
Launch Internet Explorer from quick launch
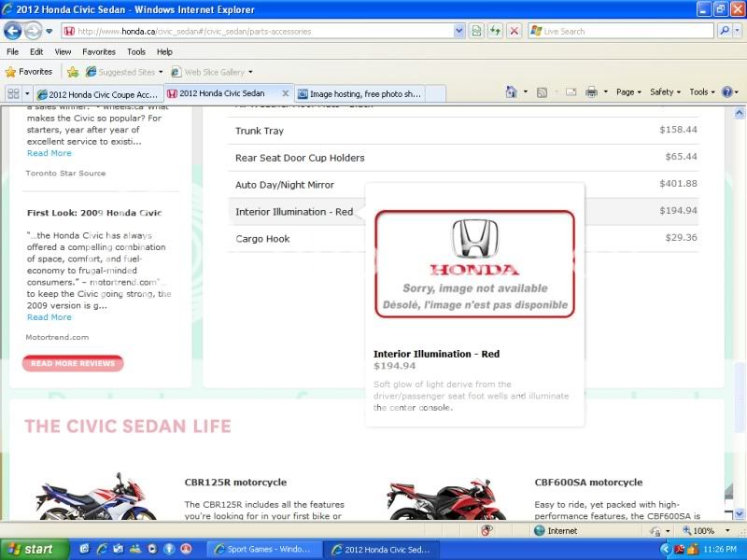[102, 549]
